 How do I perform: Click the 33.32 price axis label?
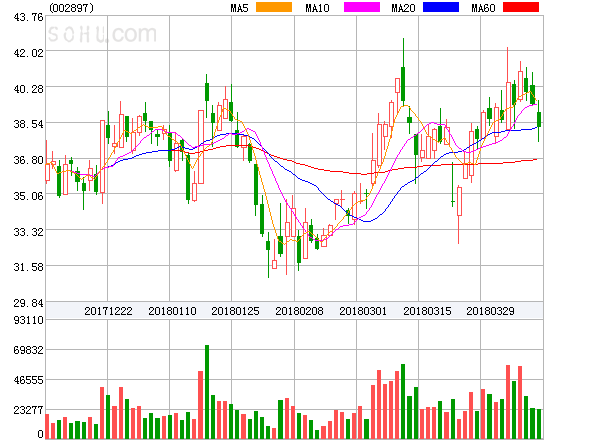(x=29, y=232)
